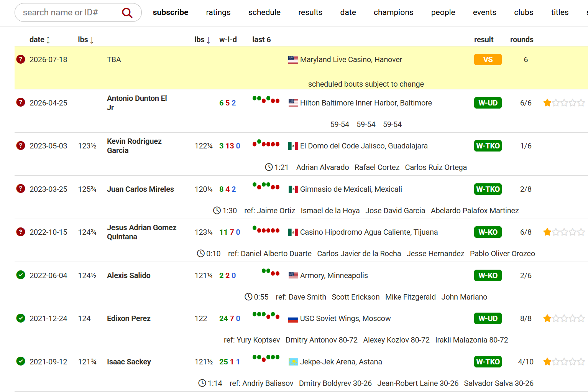
Task: Click the magnifying glass search icon
Action: tap(127, 13)
